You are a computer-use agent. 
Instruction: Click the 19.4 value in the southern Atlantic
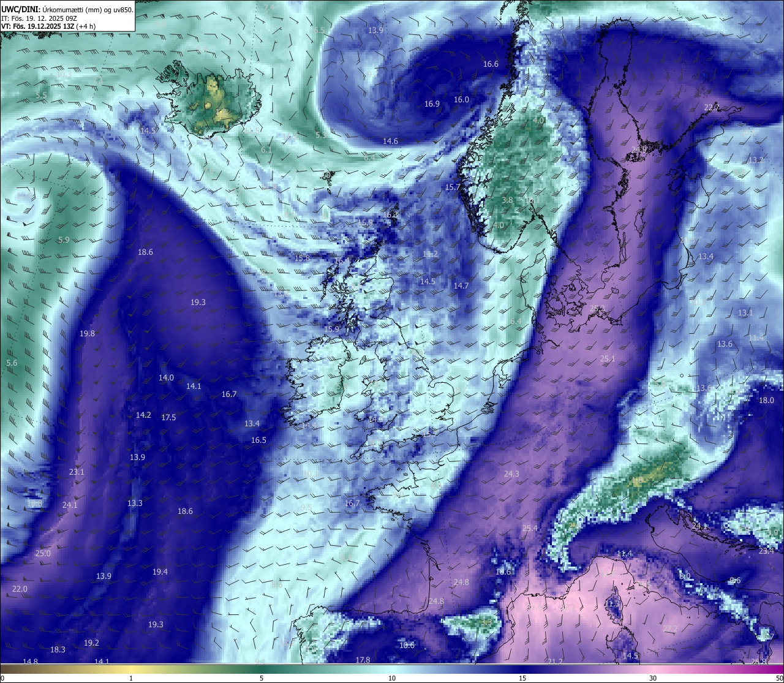click(x=160, y=572)
